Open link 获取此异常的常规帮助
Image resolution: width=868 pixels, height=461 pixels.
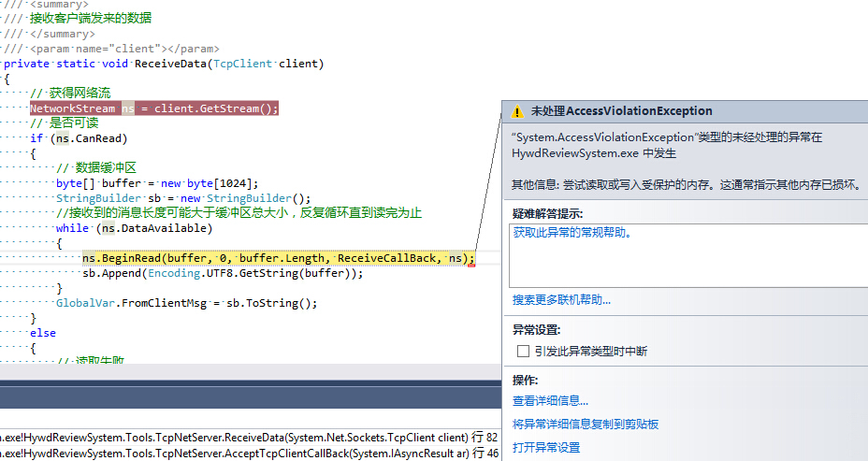tap(572, 233)
